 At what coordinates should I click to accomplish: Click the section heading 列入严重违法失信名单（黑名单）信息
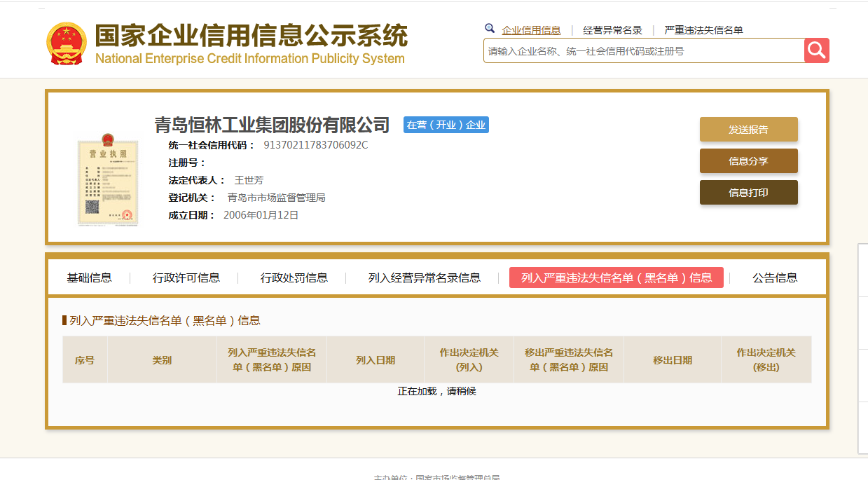[165, 320]
